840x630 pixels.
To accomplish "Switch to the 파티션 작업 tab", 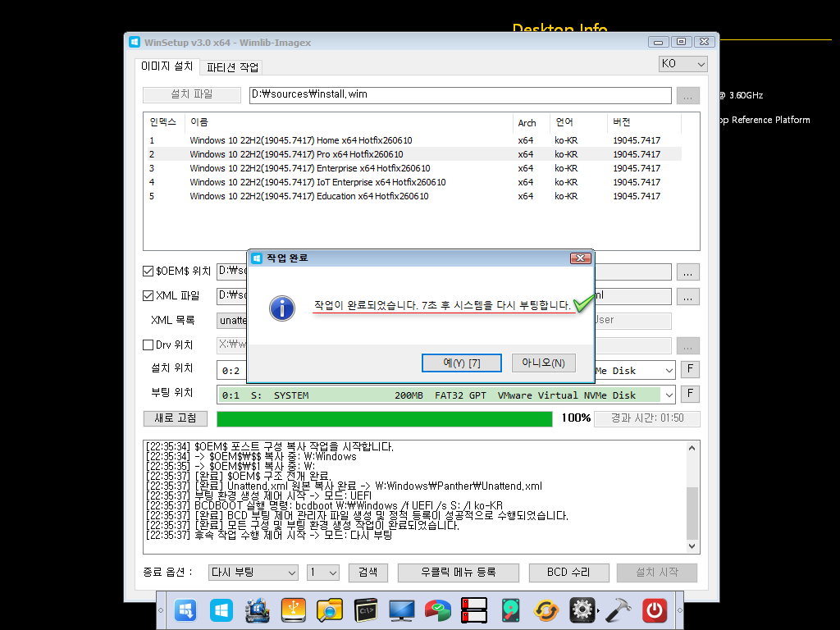I will tap(232, 67).
